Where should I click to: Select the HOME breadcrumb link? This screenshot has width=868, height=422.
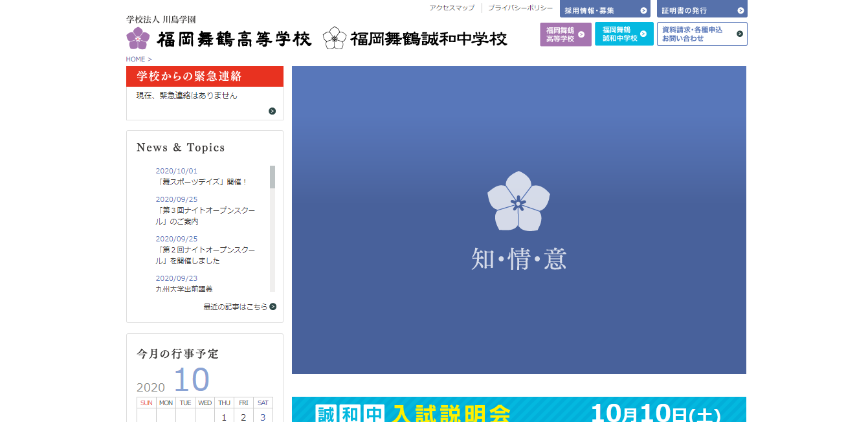click(x=135, y=59)
